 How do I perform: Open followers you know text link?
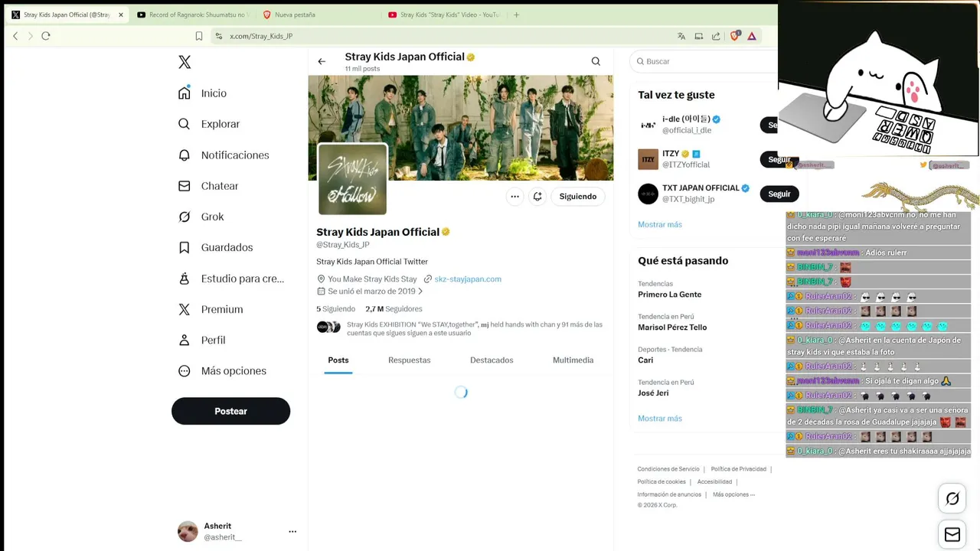(x=475, y=328)
